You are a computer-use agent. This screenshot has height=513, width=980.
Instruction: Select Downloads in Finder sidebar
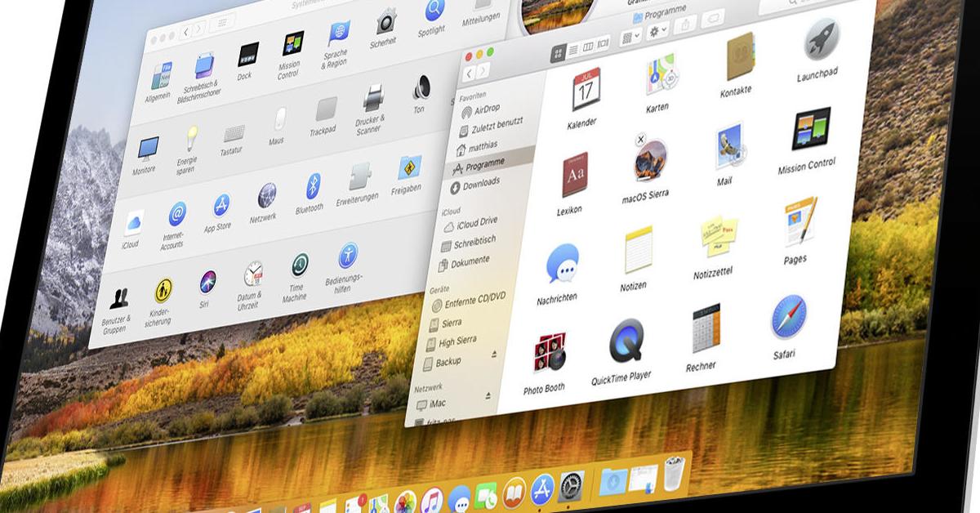pyautogui.click(x=474, y=185)
